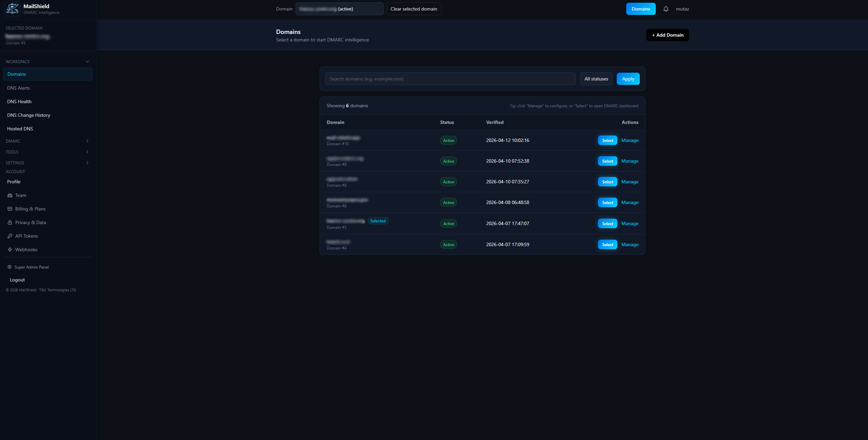
Task: Click Active status badge for Domain #10
Action: [x=448, y=140]
